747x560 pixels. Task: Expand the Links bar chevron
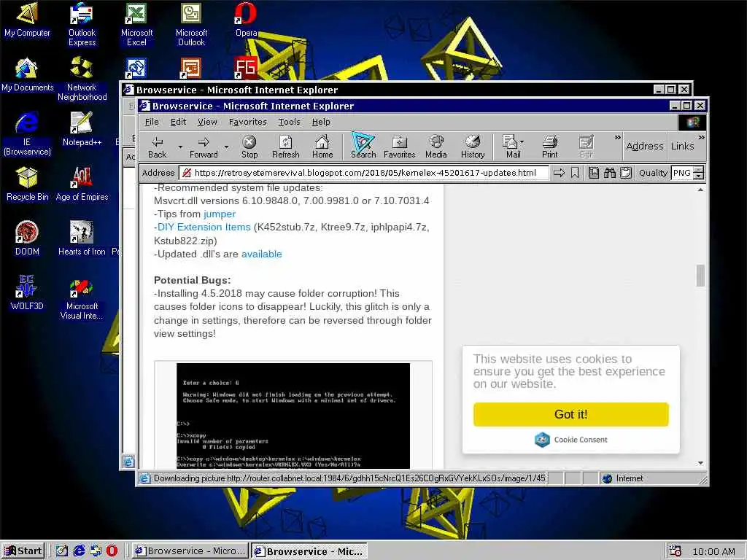pos(701,138)
